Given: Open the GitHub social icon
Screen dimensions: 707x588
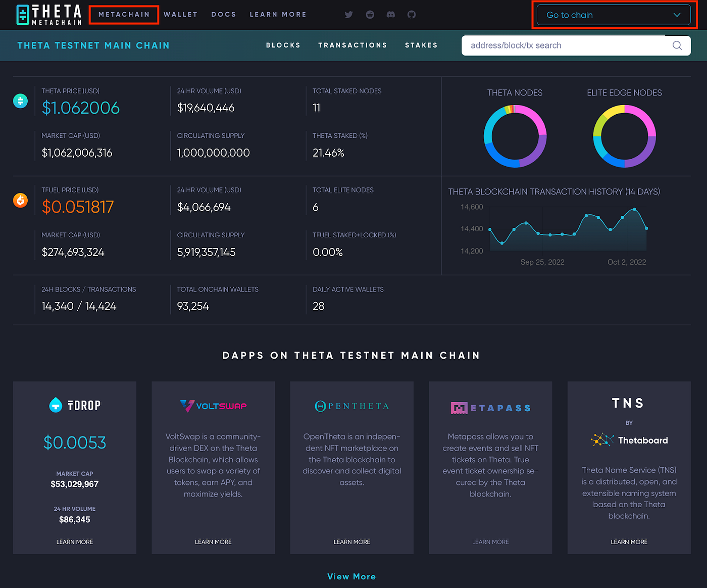Looking at the screenshot, I should click(x=412, y=15).
